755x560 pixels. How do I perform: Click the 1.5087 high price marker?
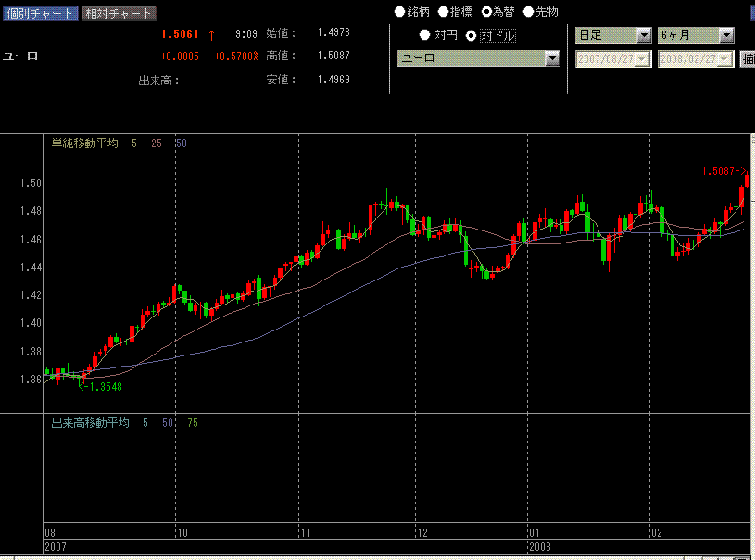(x=724, y=171)
